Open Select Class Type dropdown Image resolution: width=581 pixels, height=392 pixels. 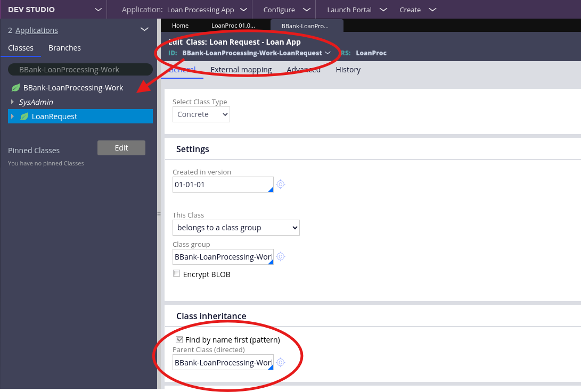click(201, 114)
